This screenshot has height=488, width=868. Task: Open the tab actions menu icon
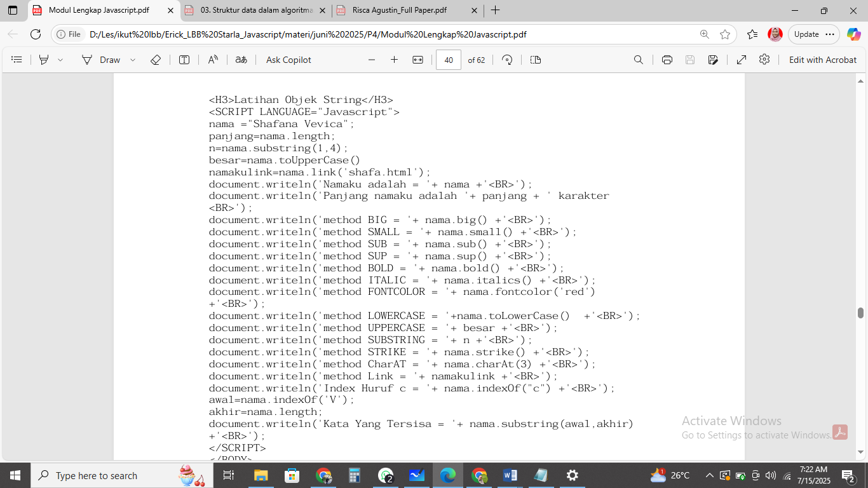(13, 10)
